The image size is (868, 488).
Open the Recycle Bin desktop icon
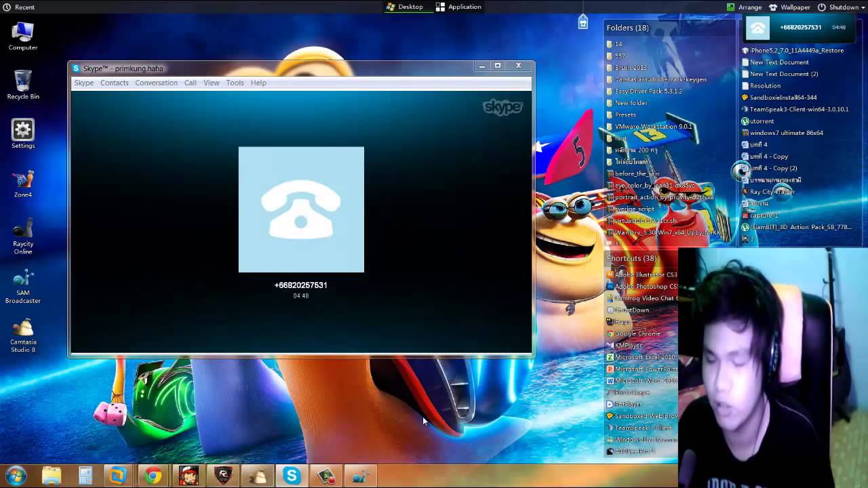[x=23, y=85]
